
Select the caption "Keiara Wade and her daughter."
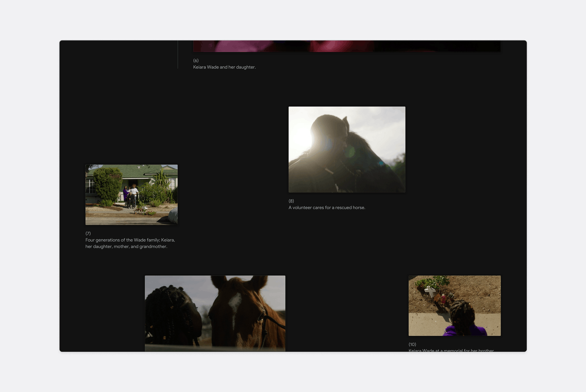[225, 67]
